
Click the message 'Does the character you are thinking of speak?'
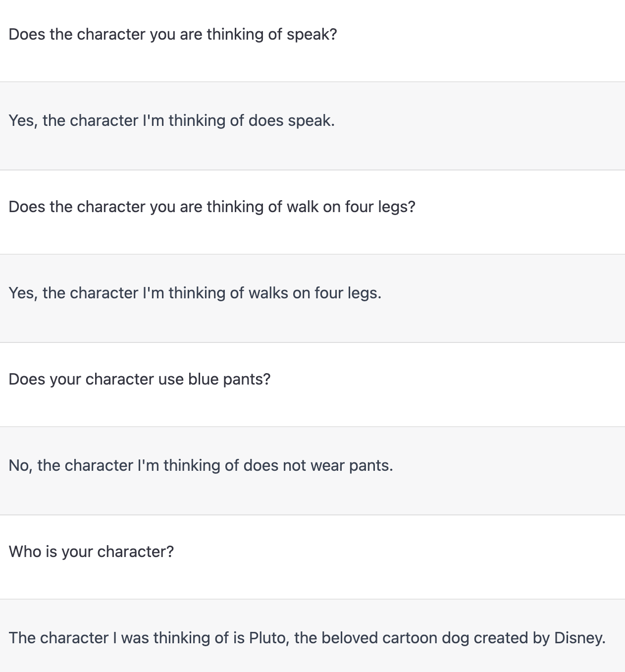click(173, 35)
